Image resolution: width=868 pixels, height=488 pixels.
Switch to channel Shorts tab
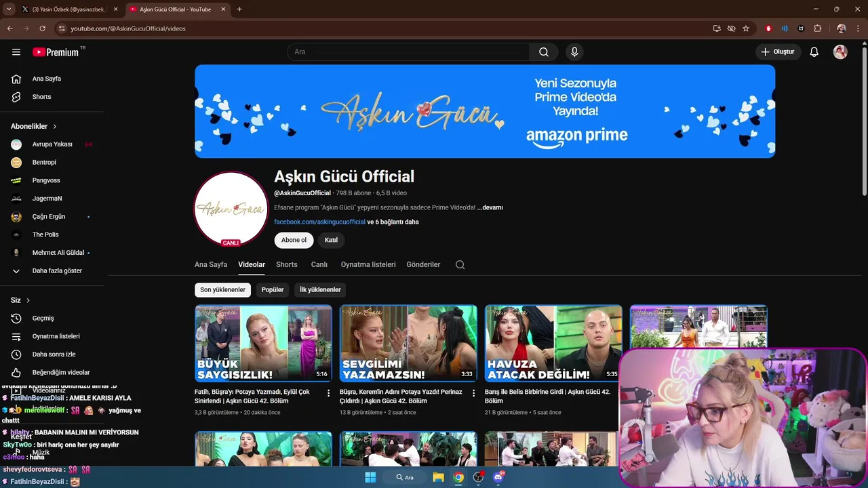coord(287,264)
